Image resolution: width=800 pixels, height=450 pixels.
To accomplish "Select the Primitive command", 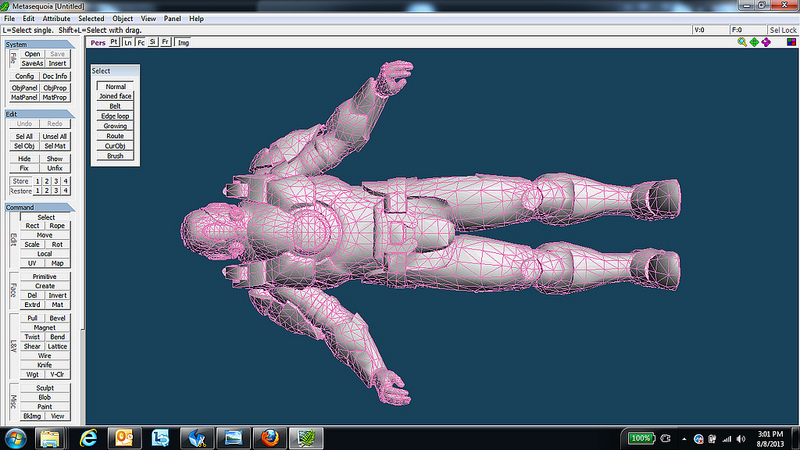I will (44, 277).
